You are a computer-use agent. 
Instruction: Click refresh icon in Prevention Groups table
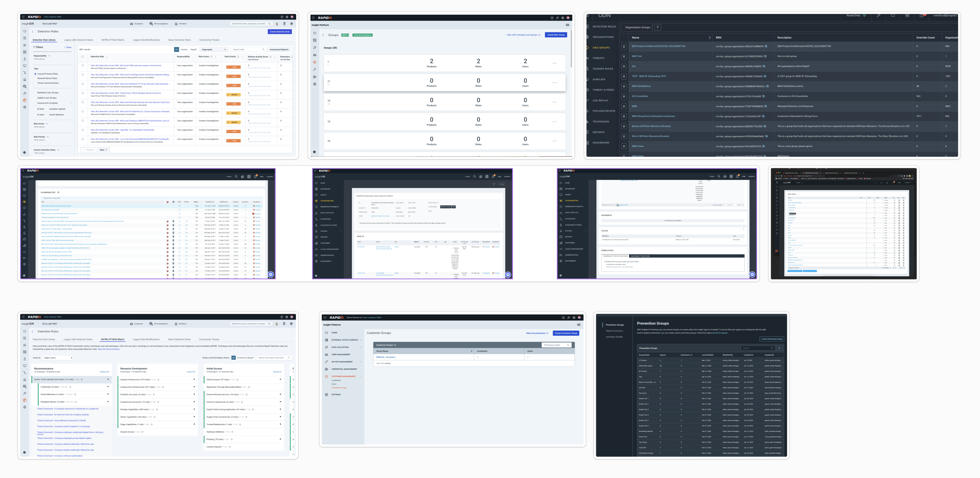click(779, 348)
